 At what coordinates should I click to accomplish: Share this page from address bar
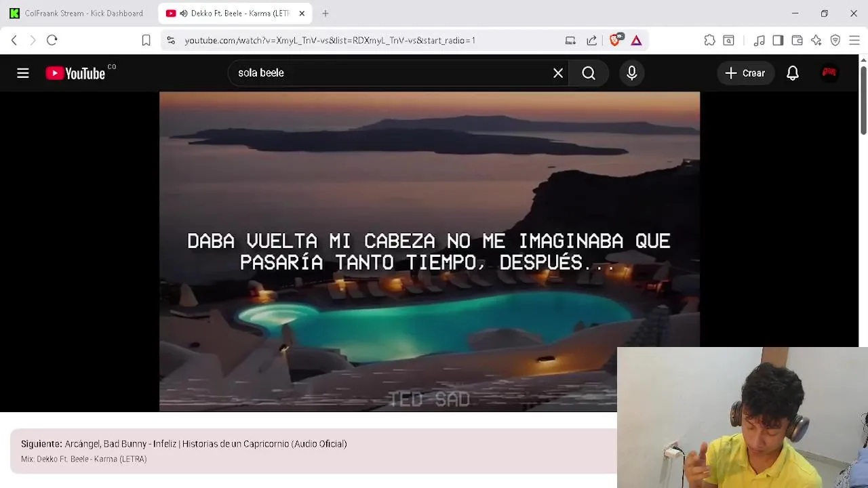tap(592, 41)
